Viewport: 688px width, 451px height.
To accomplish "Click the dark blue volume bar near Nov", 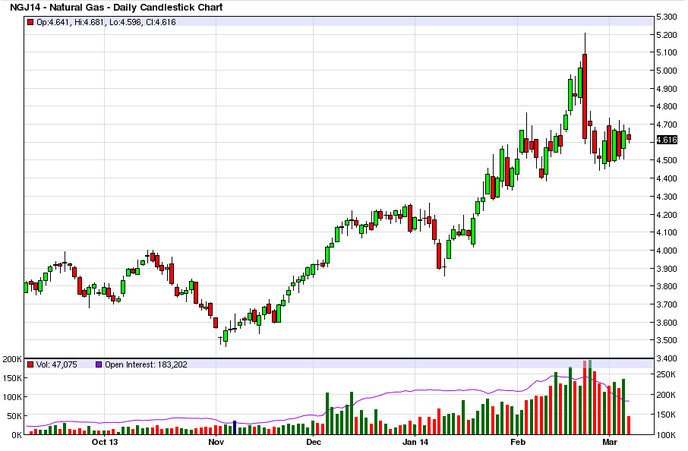I will tap(235, 428).
